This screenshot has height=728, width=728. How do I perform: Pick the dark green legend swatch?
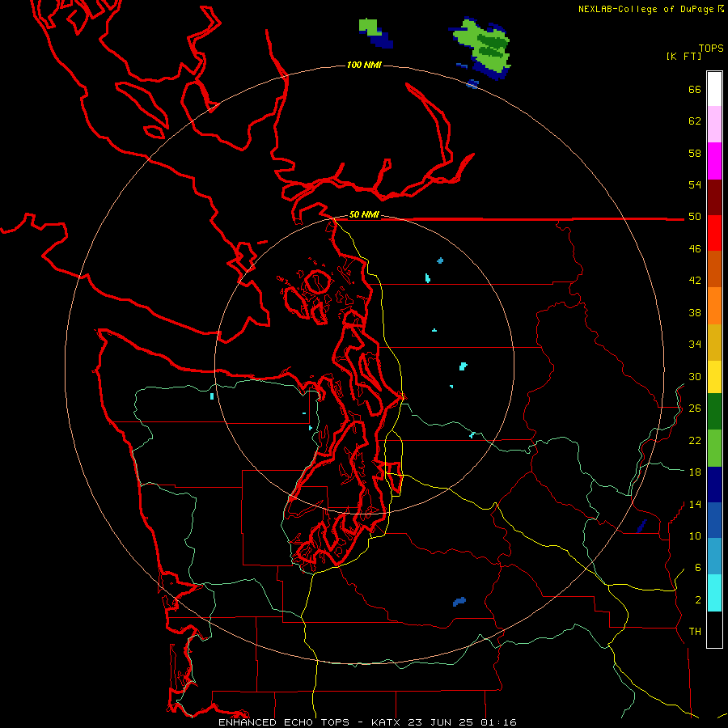pos(714,412)
